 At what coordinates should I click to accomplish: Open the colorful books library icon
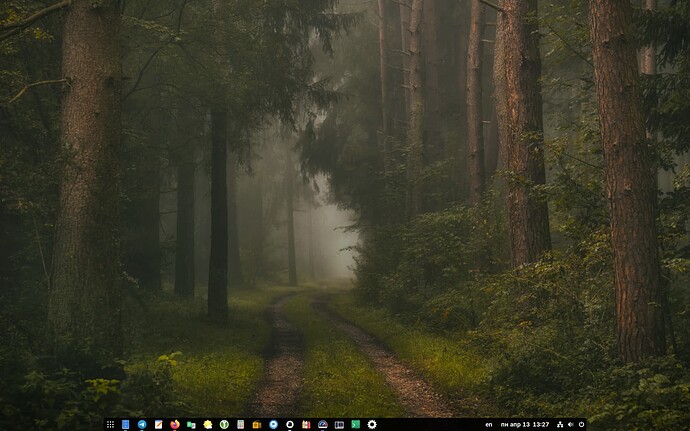pos(306,424)
